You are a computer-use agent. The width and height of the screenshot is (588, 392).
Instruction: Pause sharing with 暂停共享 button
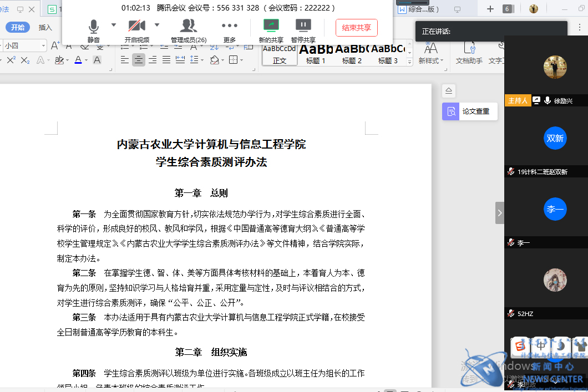(x=303, y=29)
